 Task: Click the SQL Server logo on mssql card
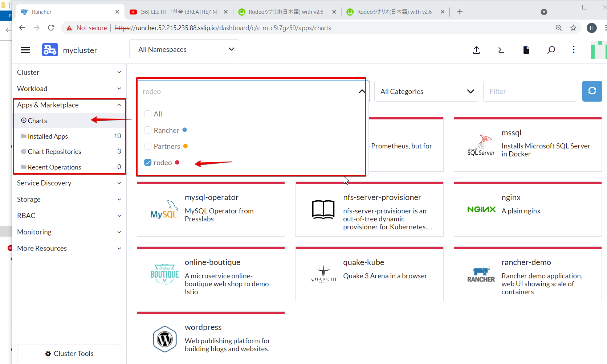481,145
